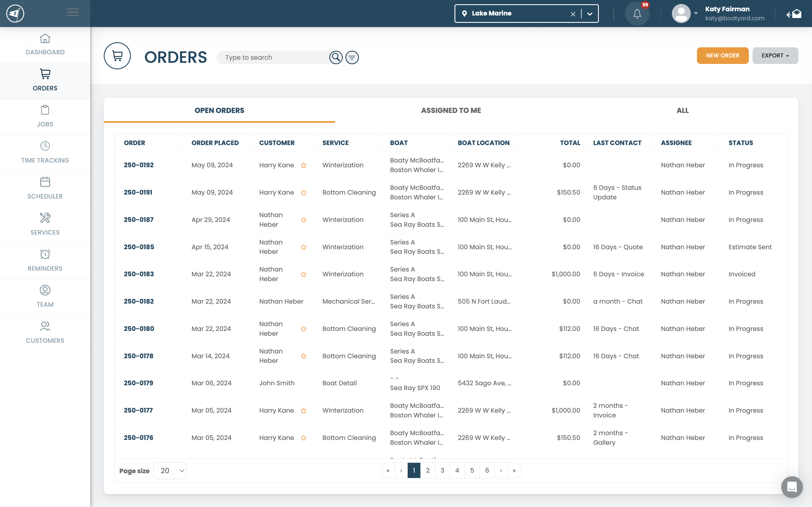Screen dimensions: 812x507
Task: Click the New Order button
Action: coord(722,56)
